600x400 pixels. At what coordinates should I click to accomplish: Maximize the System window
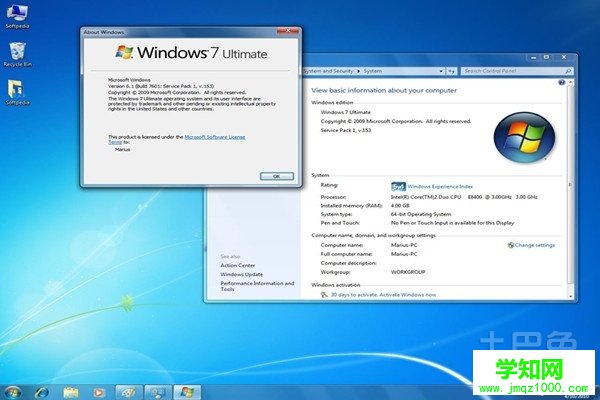click(x=546, y=57)
